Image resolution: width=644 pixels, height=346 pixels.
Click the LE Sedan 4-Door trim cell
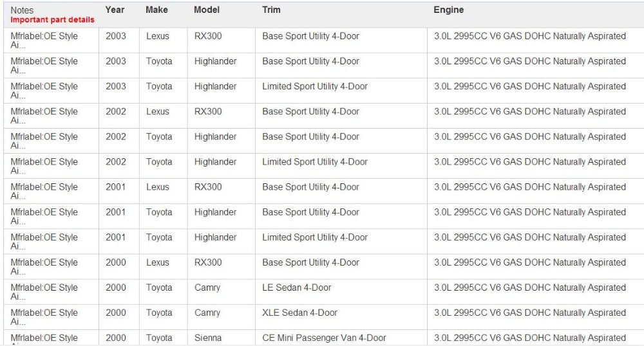tap(296, 287)
